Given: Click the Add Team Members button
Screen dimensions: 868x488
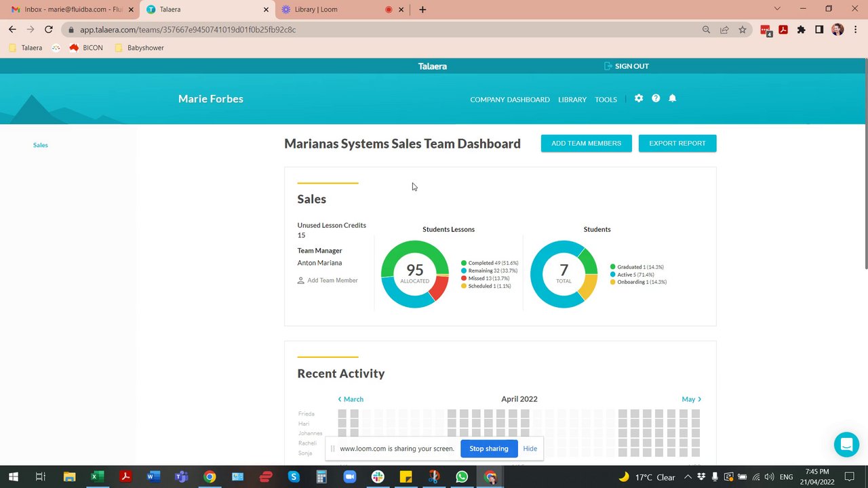Looking at the screenshot, I should click(587, 143).
